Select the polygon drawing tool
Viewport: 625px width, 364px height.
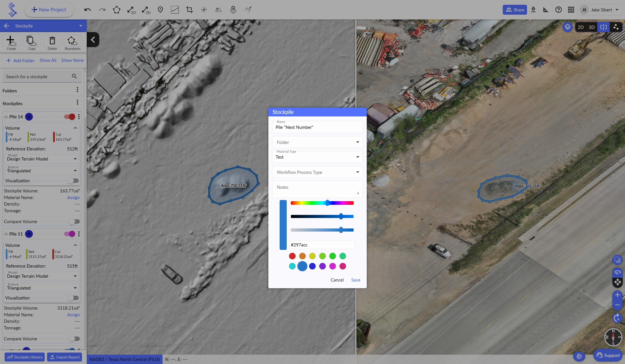coord(117,10)
